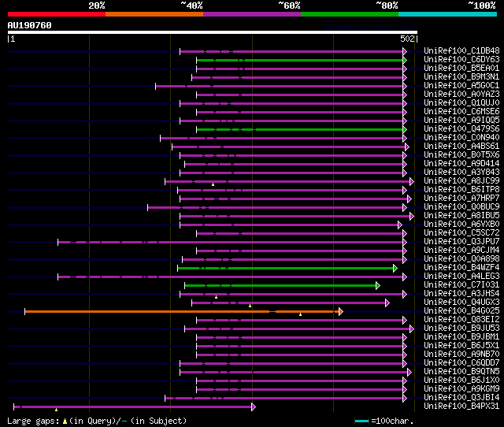Open hit UniRef100_B9M3N1

(461, 77)
